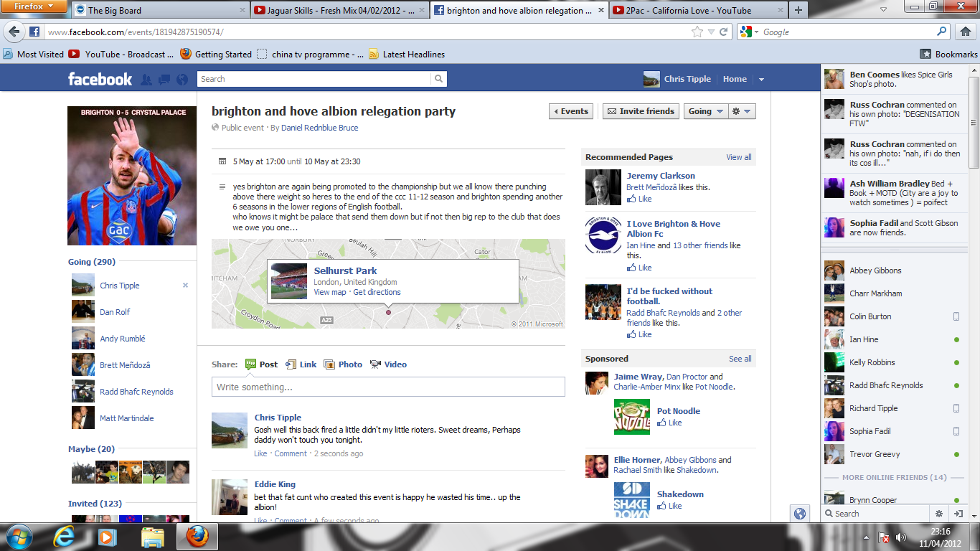Click View all recommended pages
The height and width of the screenshot is (551, 980).
click(739, 157)
